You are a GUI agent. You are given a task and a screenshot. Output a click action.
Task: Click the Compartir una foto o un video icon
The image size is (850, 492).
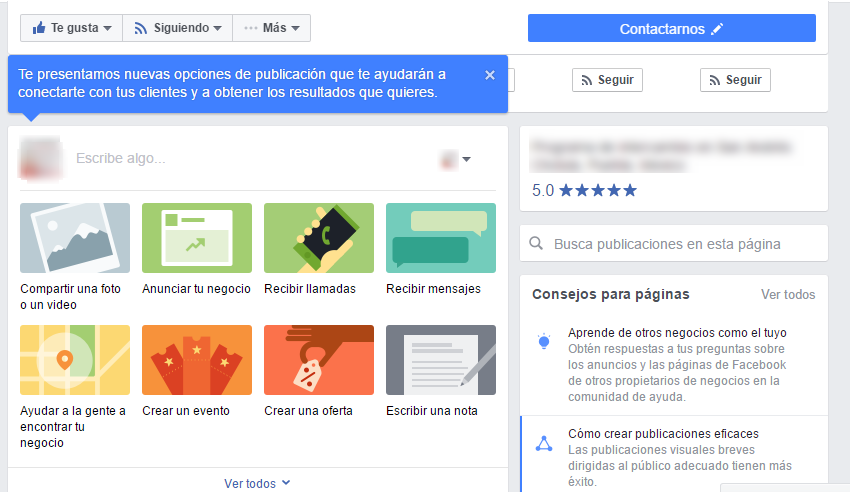tap(75, 238)
